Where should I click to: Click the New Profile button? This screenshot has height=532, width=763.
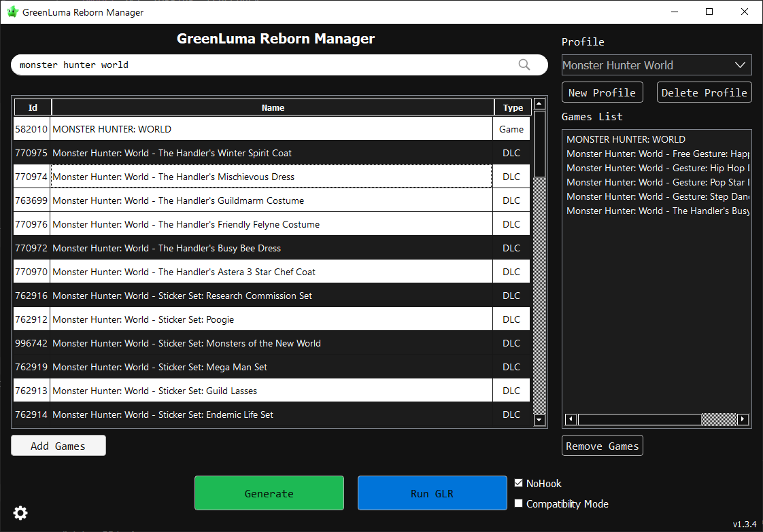(x=602, y=92)
